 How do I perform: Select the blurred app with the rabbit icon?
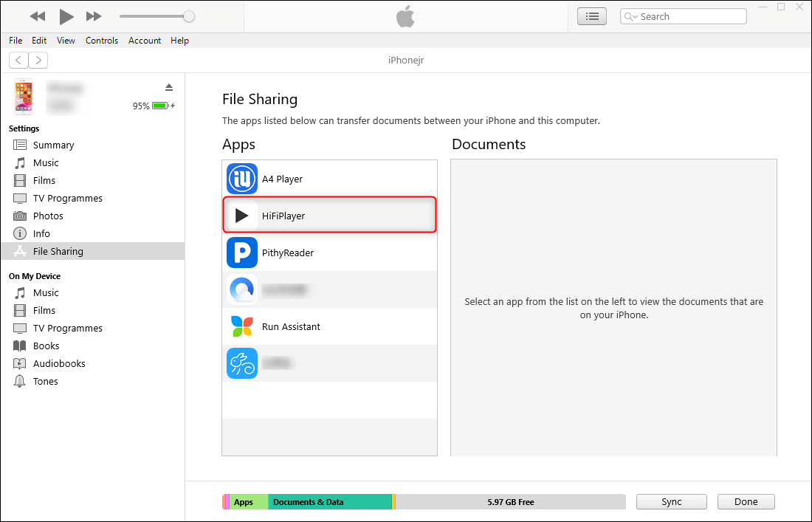click(242, 363)
